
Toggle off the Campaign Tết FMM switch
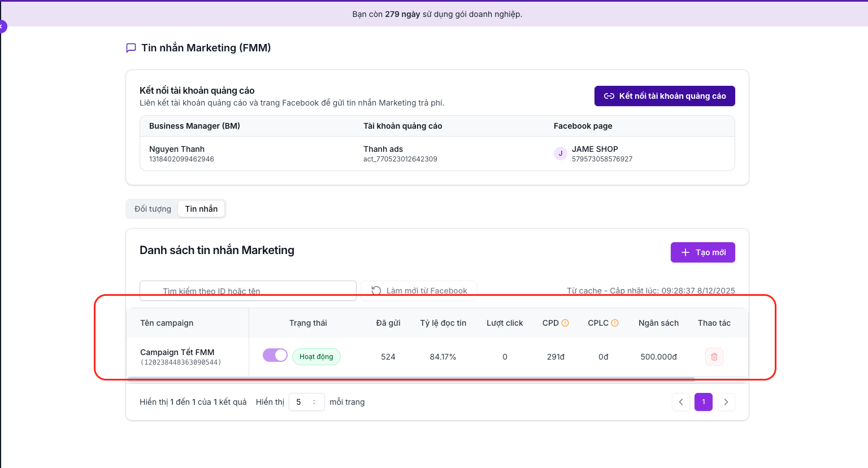pos(275,355)
